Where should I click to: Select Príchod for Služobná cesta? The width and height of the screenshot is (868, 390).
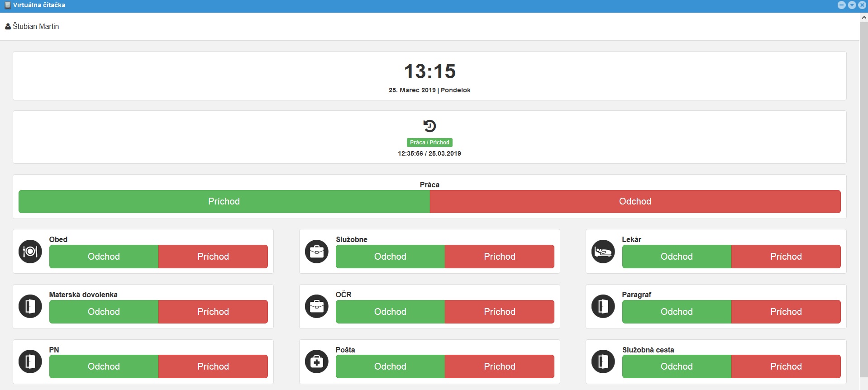[786, 366]
